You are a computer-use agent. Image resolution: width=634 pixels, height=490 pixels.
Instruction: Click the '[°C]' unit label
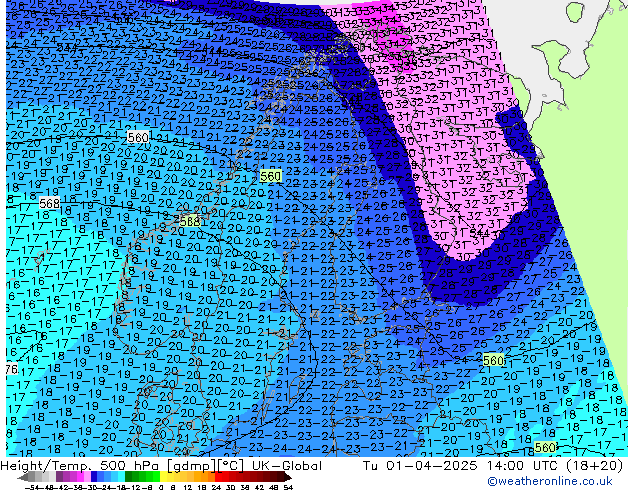pyautogui.click(x=231, y=466)
